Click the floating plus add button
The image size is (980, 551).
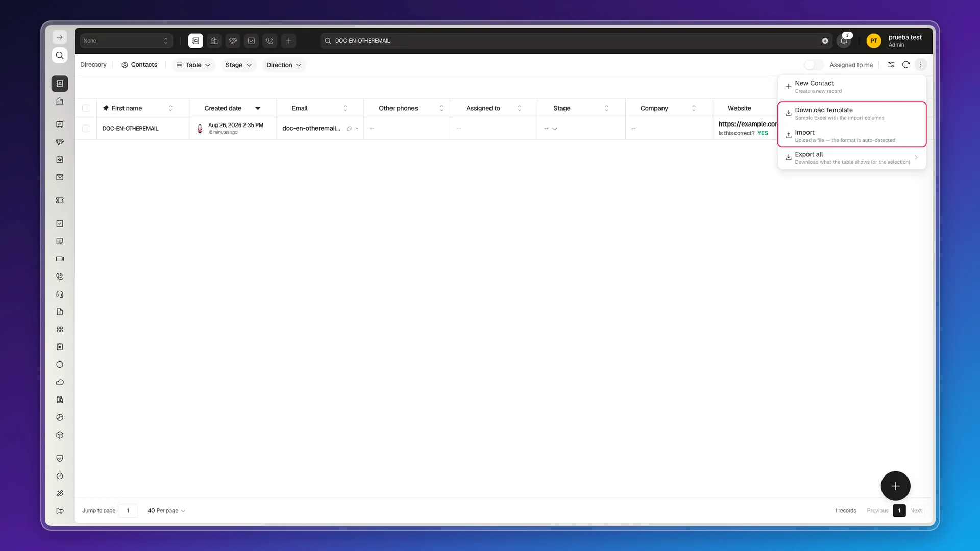click(x=895, y=486)
